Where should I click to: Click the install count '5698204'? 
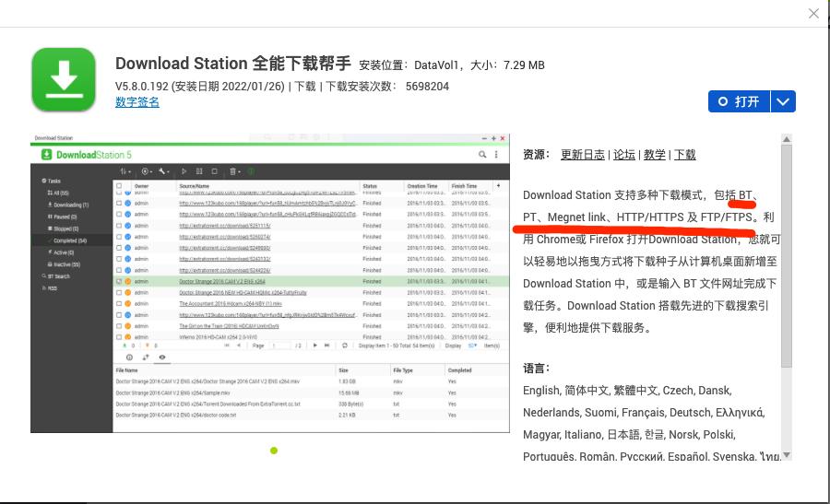pos(427,87)
